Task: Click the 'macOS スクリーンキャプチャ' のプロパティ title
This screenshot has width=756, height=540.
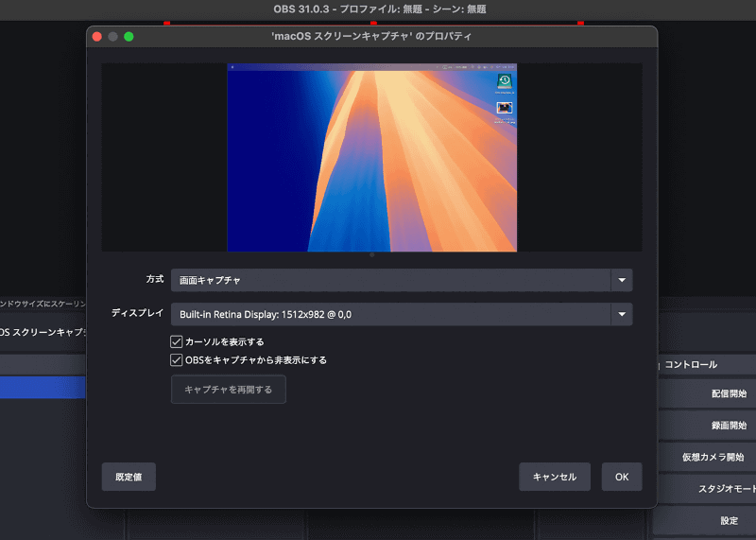Action: pyautogui.click(x=371, y=37)
